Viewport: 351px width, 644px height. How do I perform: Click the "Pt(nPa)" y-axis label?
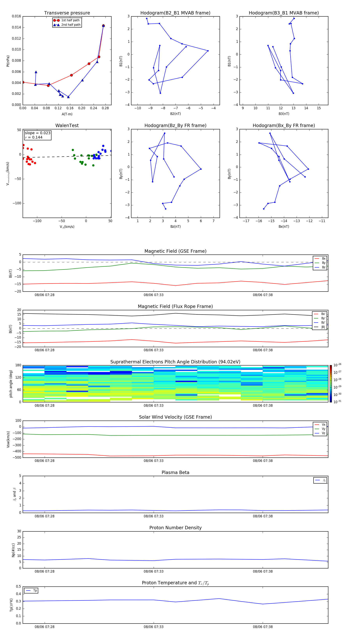point(8,61)
